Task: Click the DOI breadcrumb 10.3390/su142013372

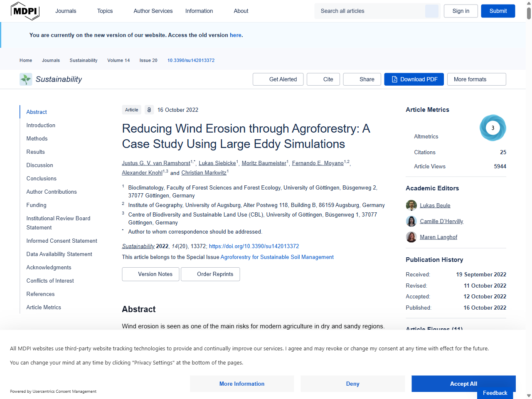Action: (191, 60)
